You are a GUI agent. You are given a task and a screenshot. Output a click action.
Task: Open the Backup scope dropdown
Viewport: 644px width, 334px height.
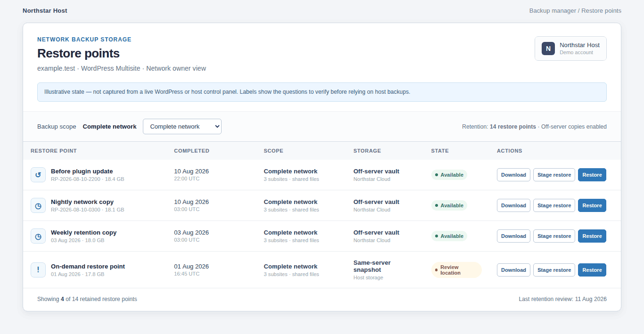click(182, 126)
